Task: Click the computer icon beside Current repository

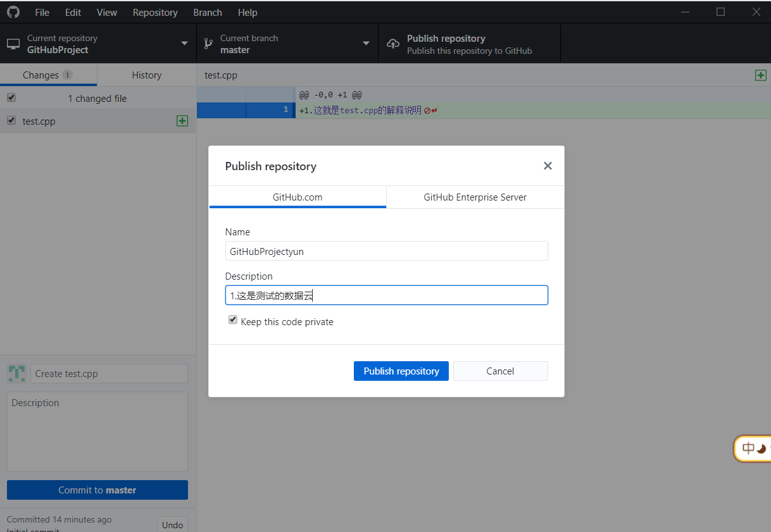Action: pos(13,44)
